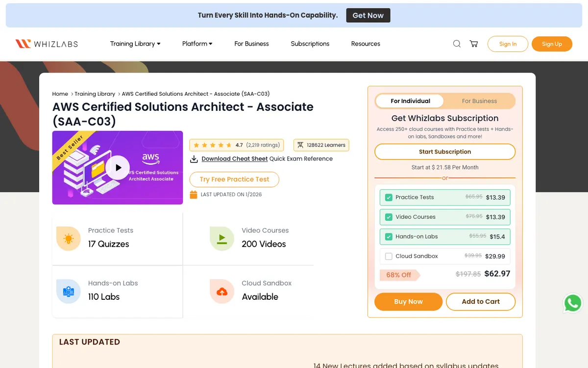Screen dimensions: 588x368
Task: Click the calendar icon near Last Updated
Action: pyautogui.click(x=194, y=194)
